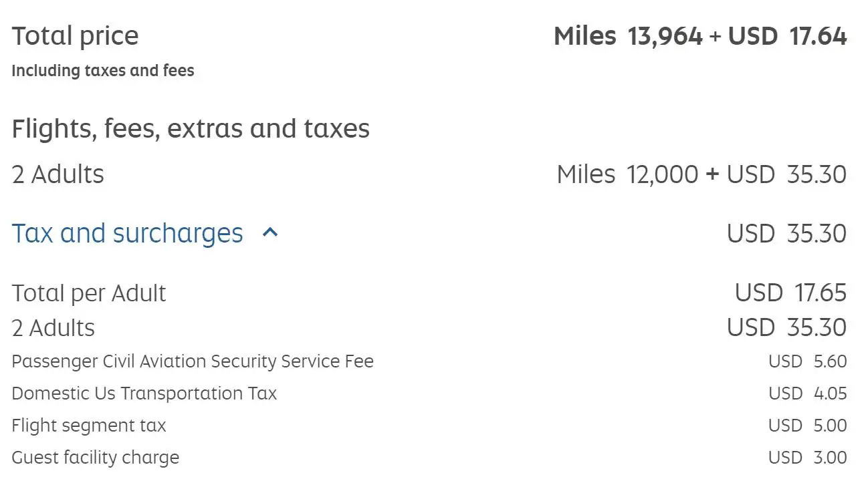Select the Total price heading
This screenshot has height=477, width=868.
coord(75,36)
